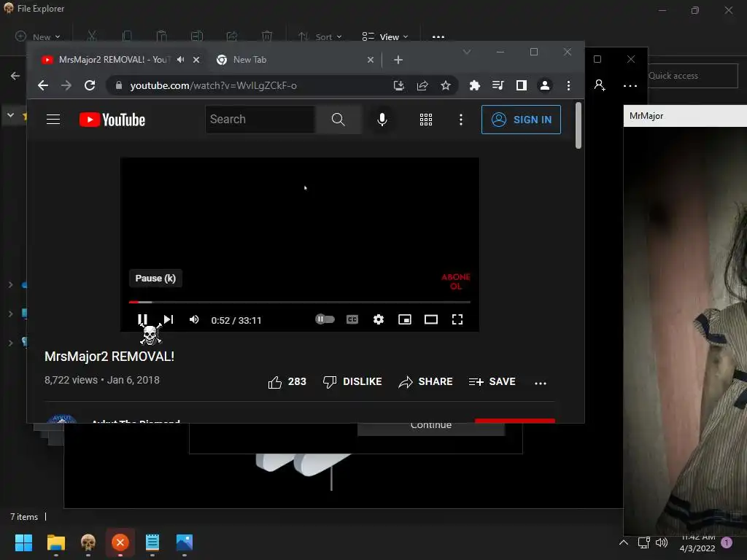Bookmark this tab with the star
The width and height of the screenshot is (747, 560).
(446, 85)
